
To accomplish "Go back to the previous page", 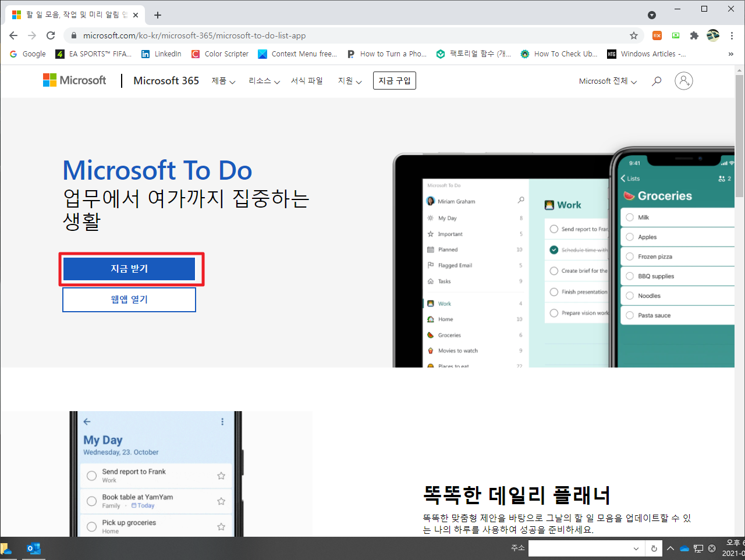I will [x=13, y=35].
